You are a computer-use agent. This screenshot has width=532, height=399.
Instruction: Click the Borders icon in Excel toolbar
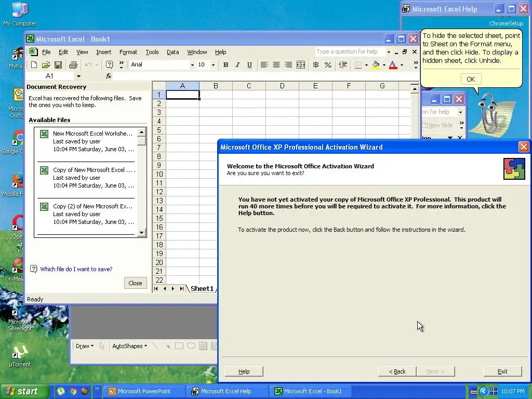[358, 65]
